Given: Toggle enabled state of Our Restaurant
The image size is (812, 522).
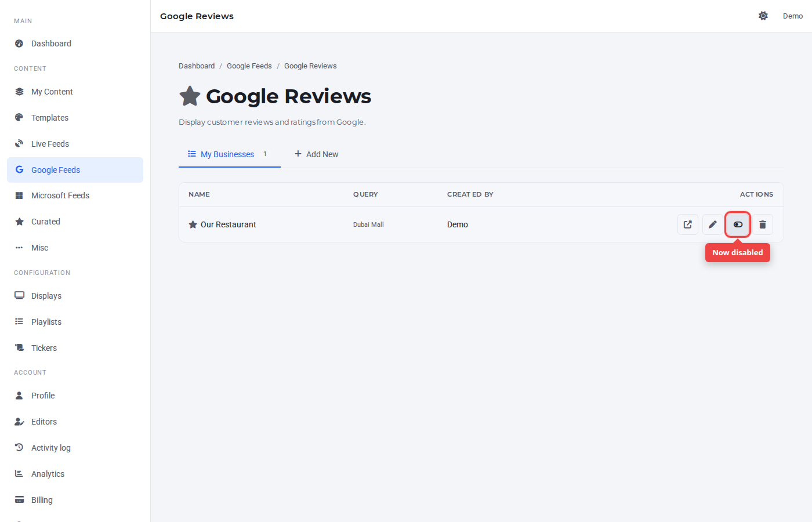Looking at the screenshot, I should 738,224.
